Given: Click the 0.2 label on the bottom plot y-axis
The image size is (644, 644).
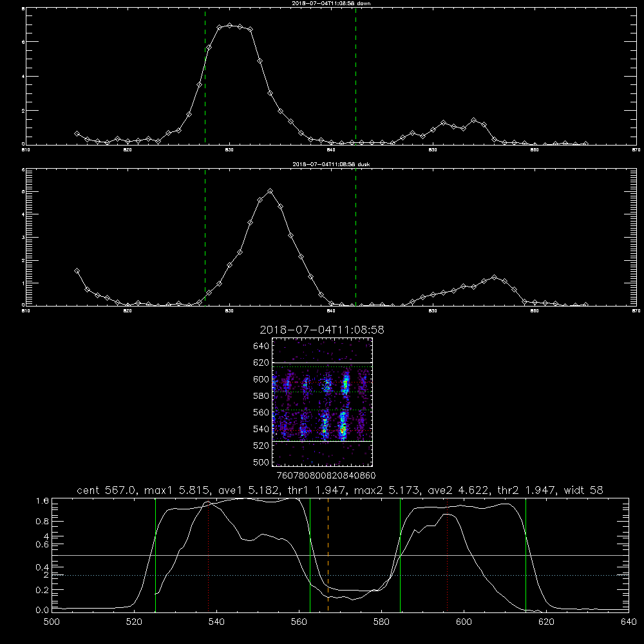Looking at the screenshot, I should tap(43, 590).
